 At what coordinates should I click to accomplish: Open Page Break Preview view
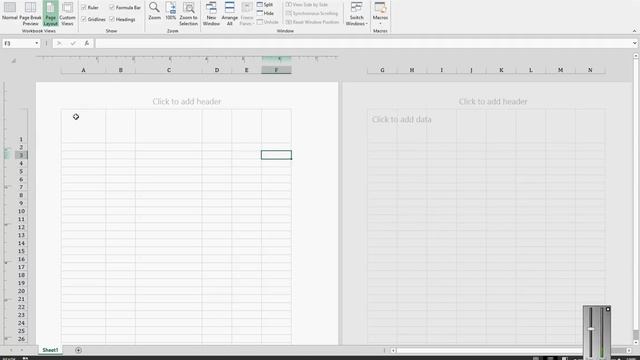[30, 13]
